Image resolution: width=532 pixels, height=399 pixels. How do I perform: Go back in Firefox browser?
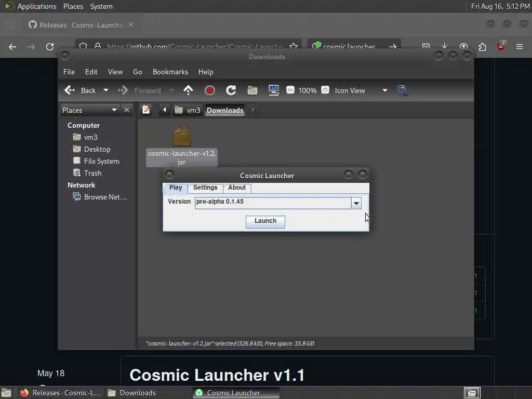(12, 47)
